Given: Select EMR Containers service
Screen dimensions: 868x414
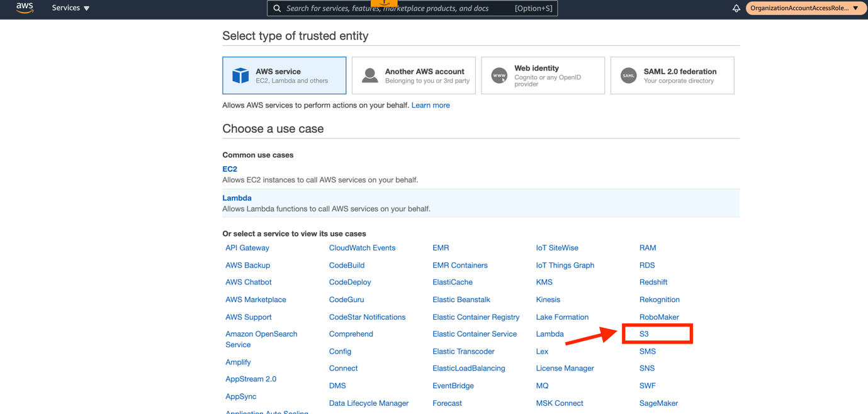Looking at the screenshot, I should coord(460,266).
